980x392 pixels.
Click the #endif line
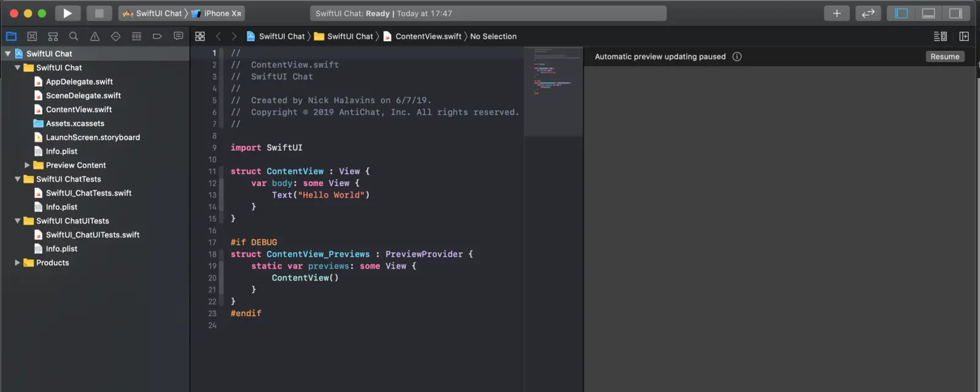tap(246, 314)
